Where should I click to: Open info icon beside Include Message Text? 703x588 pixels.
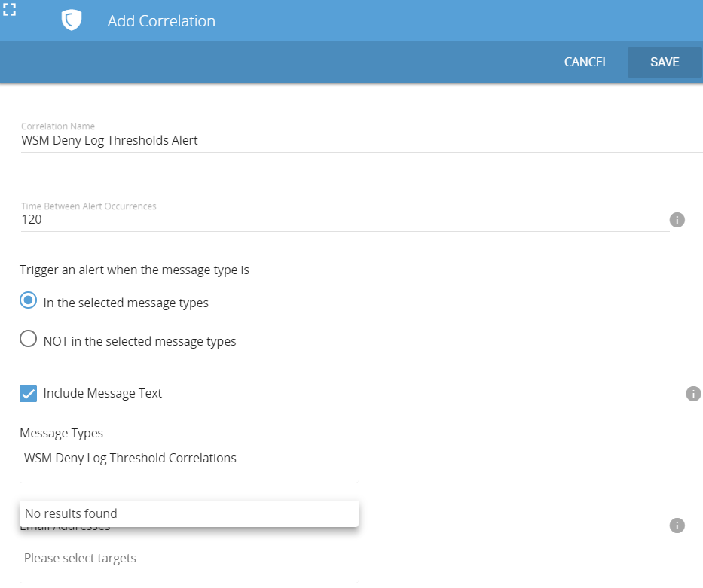[x=693, y=394]
